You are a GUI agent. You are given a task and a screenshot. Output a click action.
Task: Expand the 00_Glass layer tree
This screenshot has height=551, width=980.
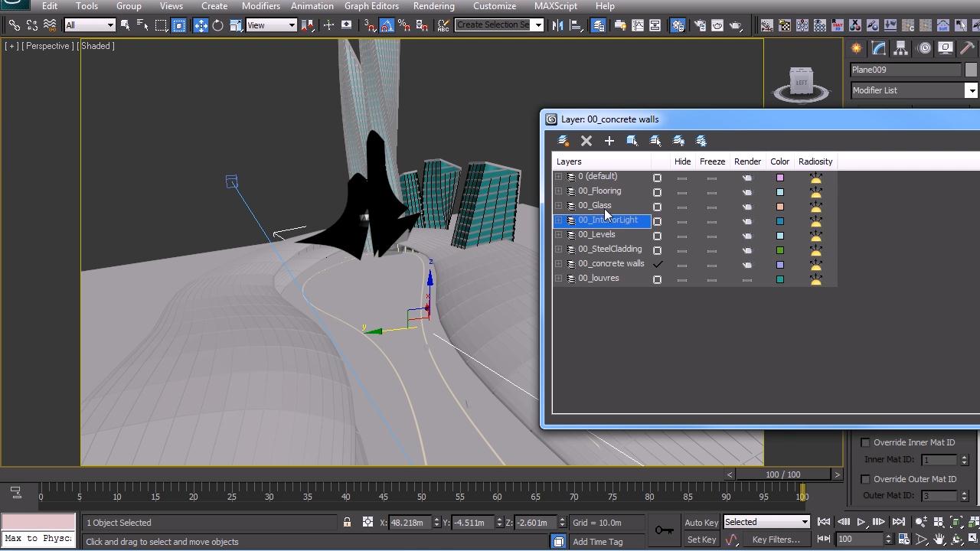pyautogui.click(x=558, y=206)
